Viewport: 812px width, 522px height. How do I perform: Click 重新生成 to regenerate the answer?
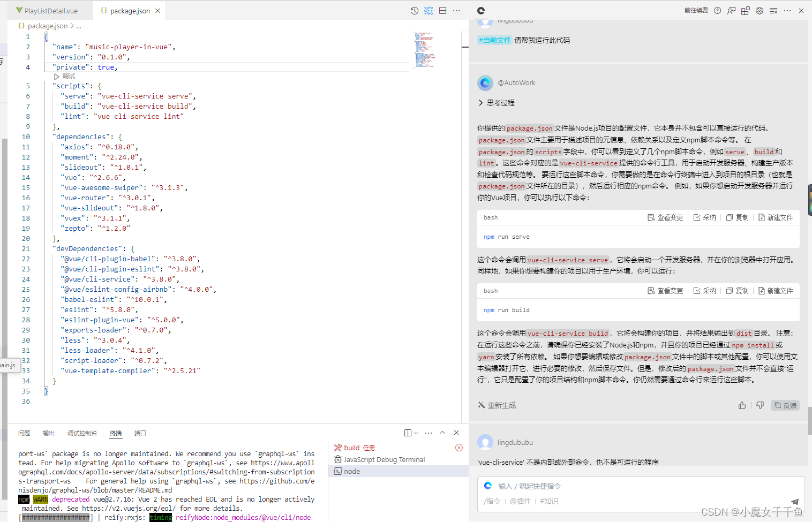[497, 405]
